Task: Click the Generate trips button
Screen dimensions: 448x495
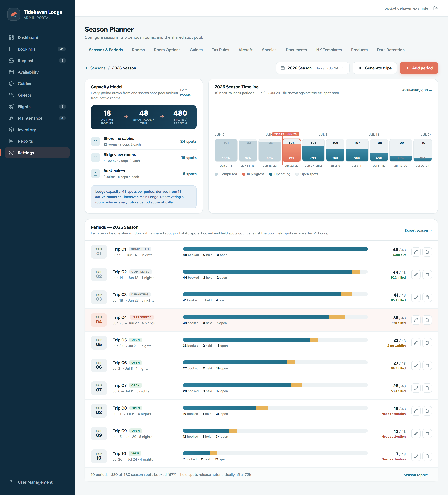Action: click(x=375, y=68)
